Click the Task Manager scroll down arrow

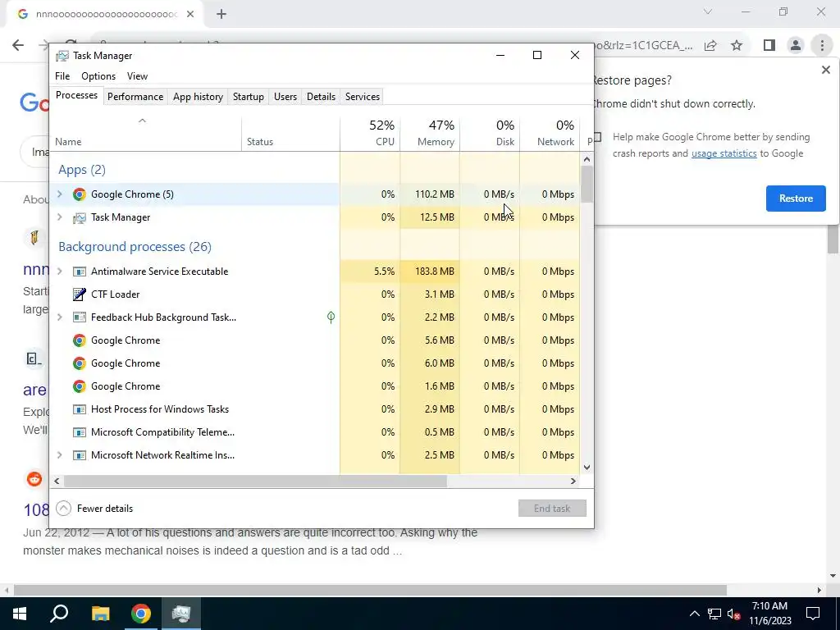pos(587,467)
